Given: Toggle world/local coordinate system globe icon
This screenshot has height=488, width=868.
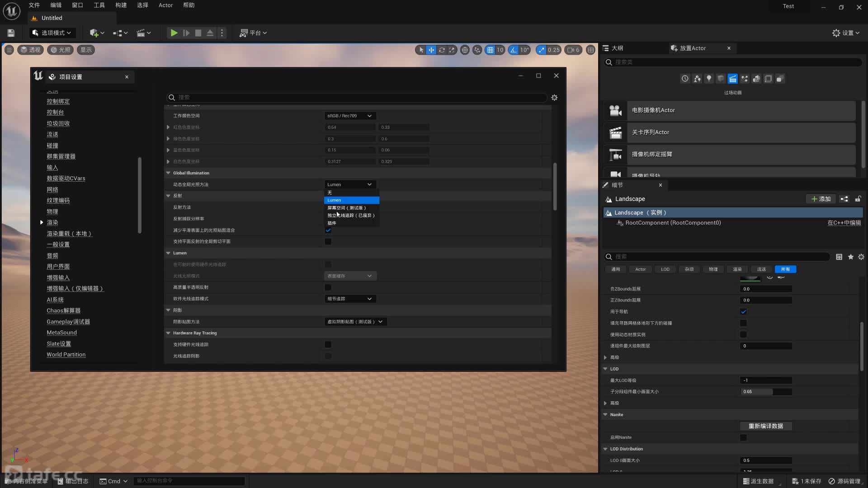Looking at the screenshot, I should 465,50.
